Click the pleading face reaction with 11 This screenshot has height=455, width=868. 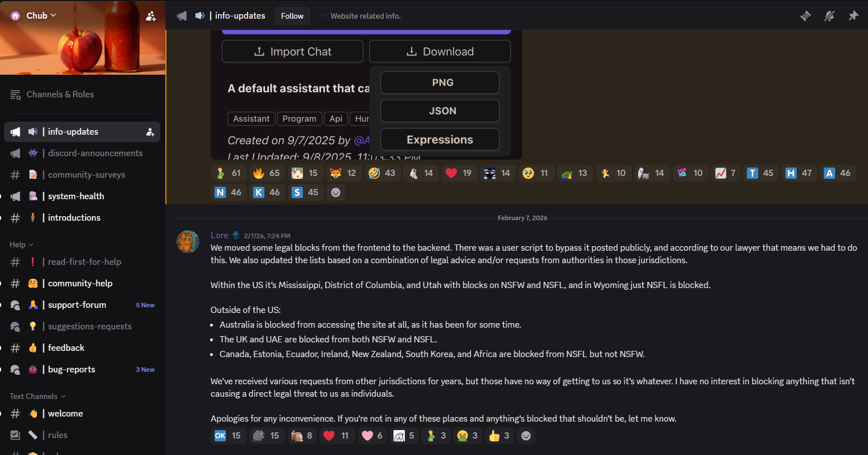[536, 173]
